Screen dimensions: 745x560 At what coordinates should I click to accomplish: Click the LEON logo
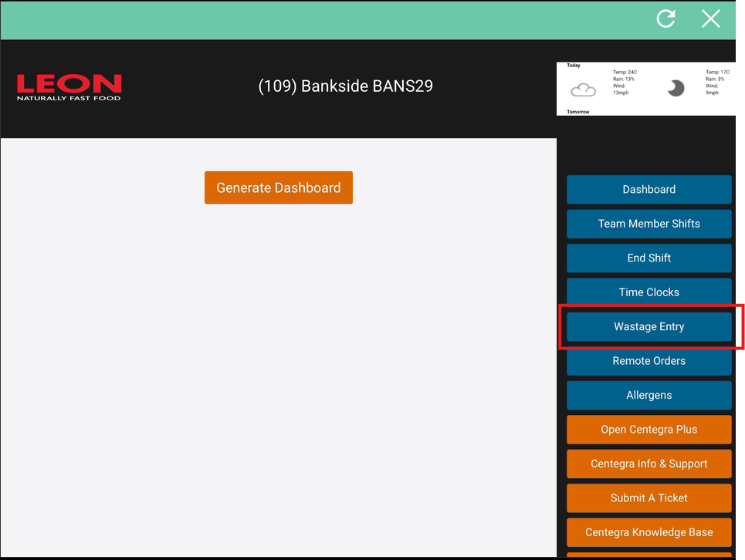[x=69, y=87]
